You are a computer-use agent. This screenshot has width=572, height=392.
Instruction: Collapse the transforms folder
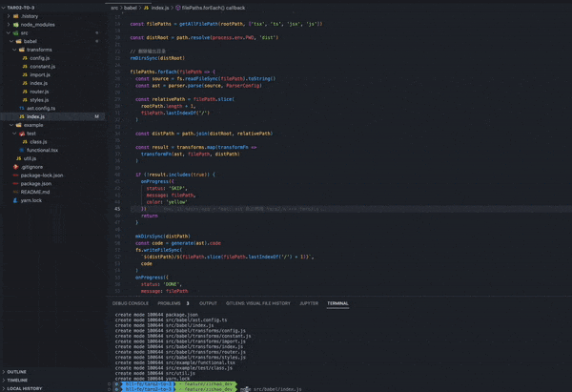(x=14, y=50)
